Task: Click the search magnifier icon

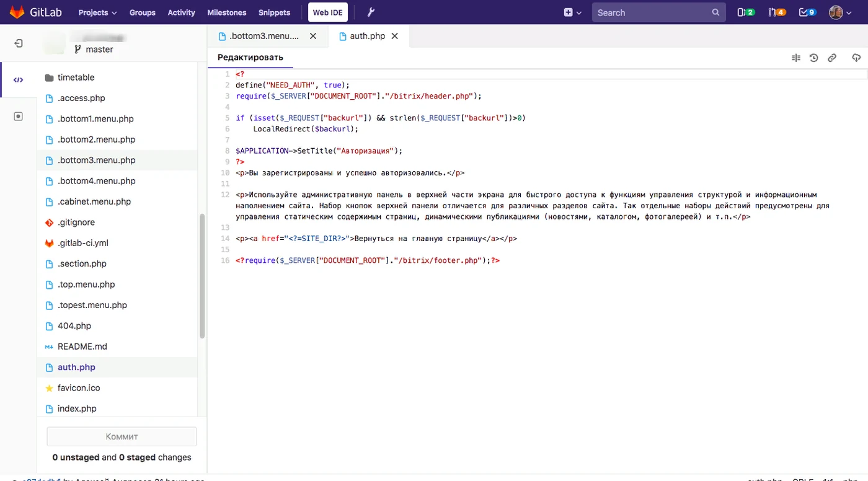Action: tap(715, 12)
